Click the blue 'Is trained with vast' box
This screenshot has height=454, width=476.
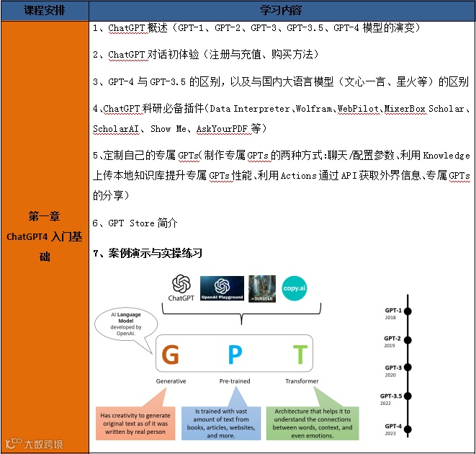pos(221,423)
